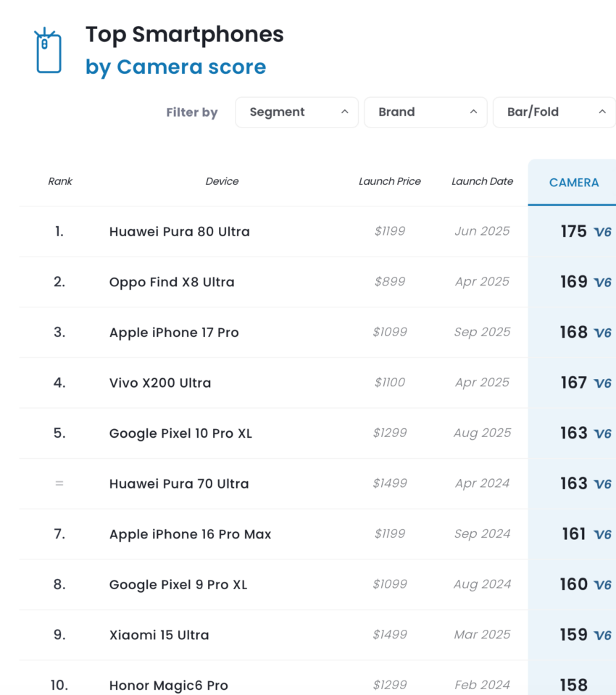Click the V6 badge next to score 175
Screen dimensions: 616x695
pos(602,233)
